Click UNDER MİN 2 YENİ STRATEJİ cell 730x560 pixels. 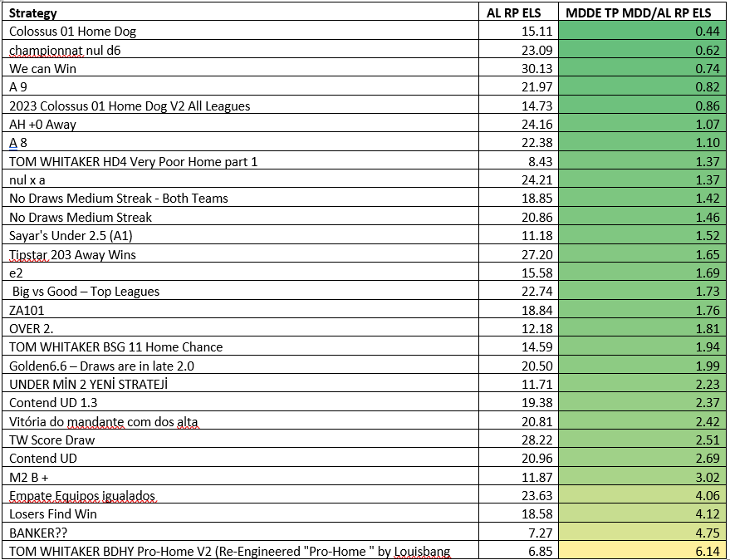[240, 384]
